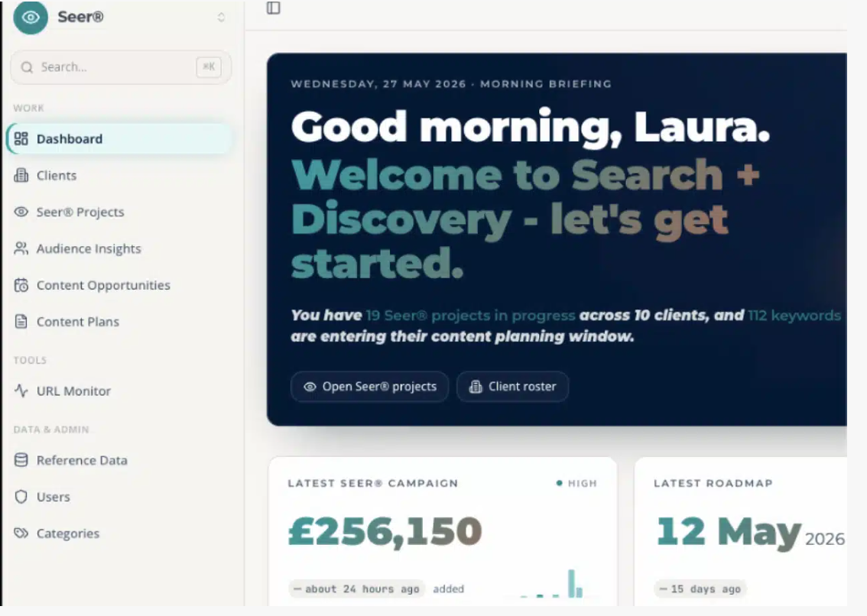Click the Content Opportunities calendar icon

tap(21, 285)
